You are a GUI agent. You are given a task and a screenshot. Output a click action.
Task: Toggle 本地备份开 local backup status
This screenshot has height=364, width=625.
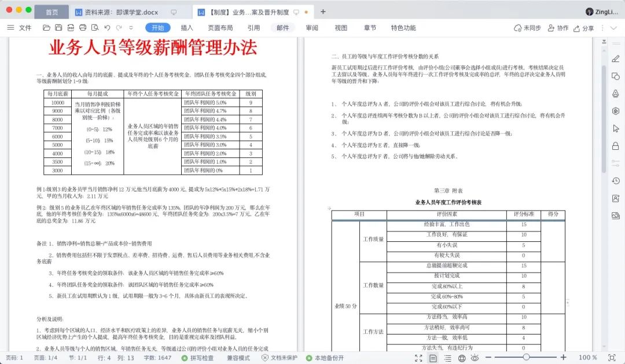coord(325,358)
